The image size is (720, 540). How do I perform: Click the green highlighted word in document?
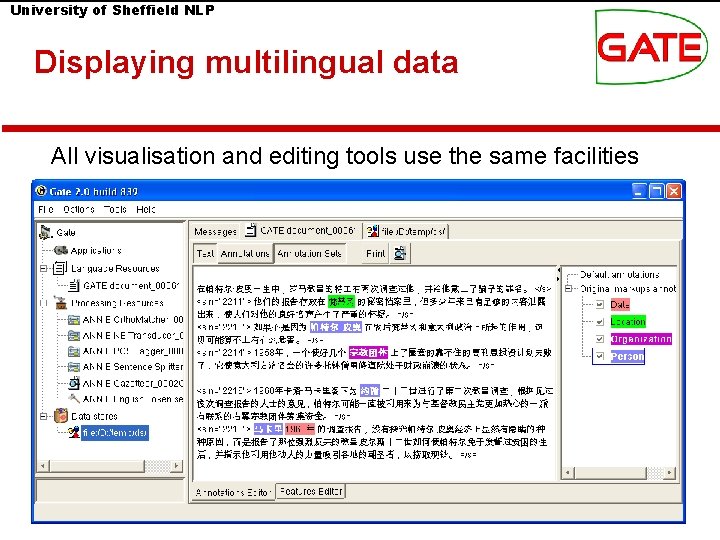point(341,302)
